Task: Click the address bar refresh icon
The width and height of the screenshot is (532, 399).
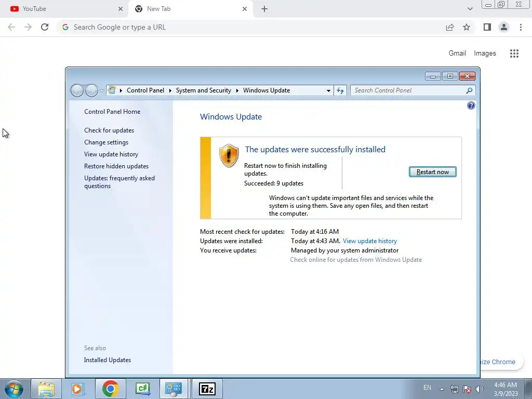Action: pyautogui.click(x=340, y=90)
